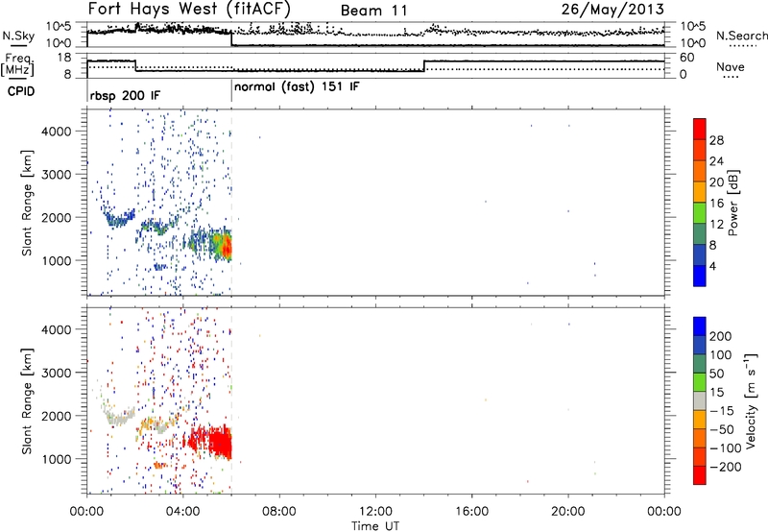Click the velocity panel 'Slant Range [km]' label

[28, 400]
